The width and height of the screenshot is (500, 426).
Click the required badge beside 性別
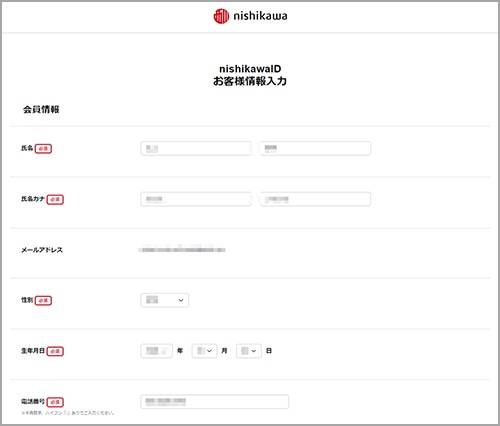[x=43, y=300]
